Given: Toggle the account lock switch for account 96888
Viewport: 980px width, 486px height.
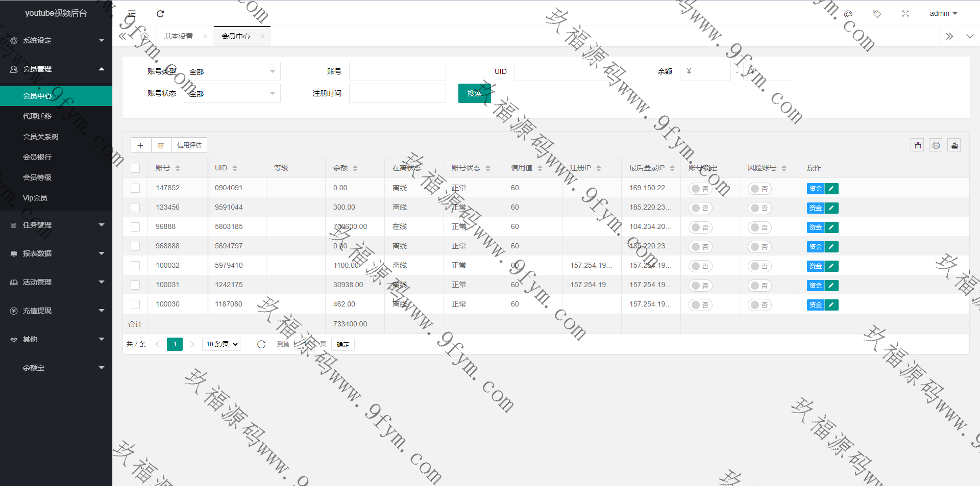Looking at the screenshot, I should pyautogui.click(x=700, y=227).
